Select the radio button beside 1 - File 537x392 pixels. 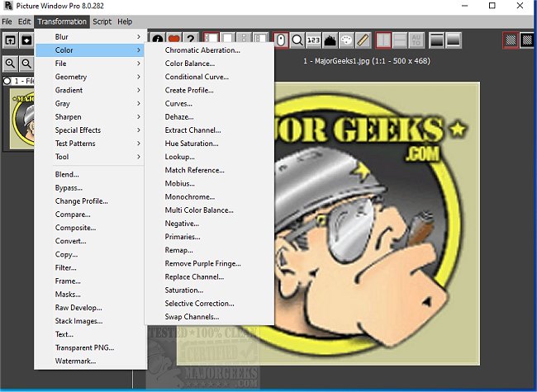point(7,81)
